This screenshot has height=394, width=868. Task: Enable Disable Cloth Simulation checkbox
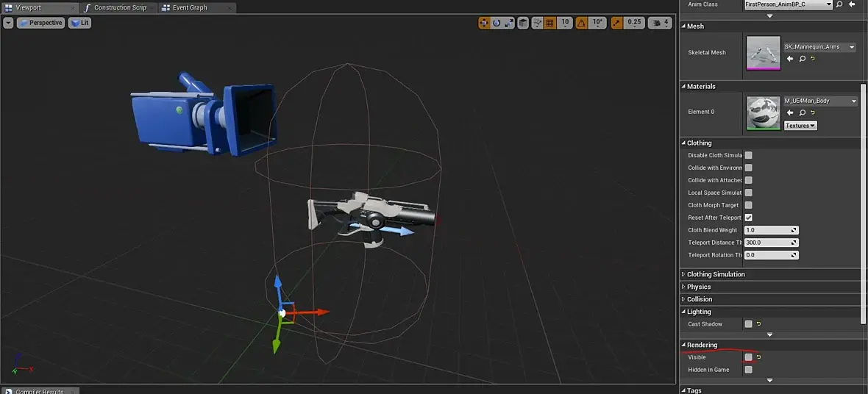(748, 156)
